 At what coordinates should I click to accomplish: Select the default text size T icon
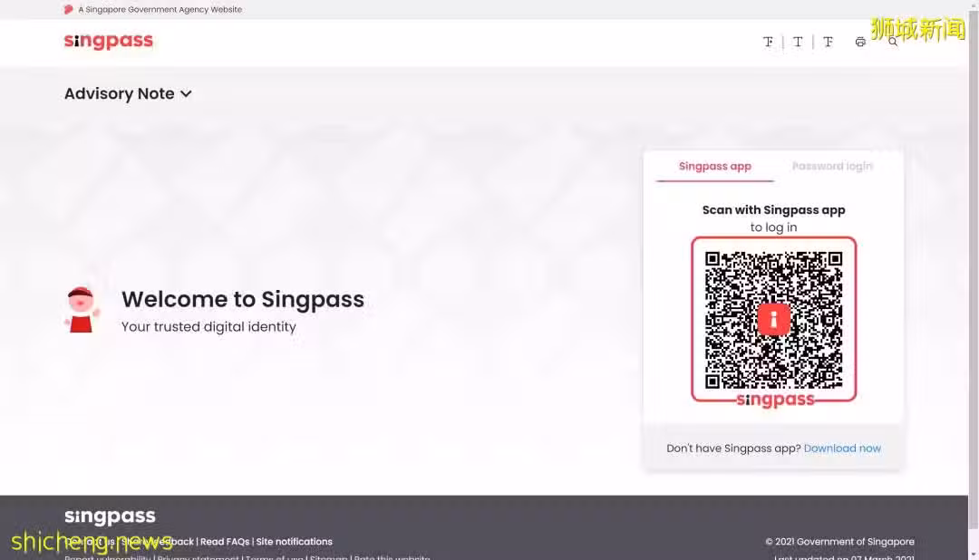click(798, 42)
